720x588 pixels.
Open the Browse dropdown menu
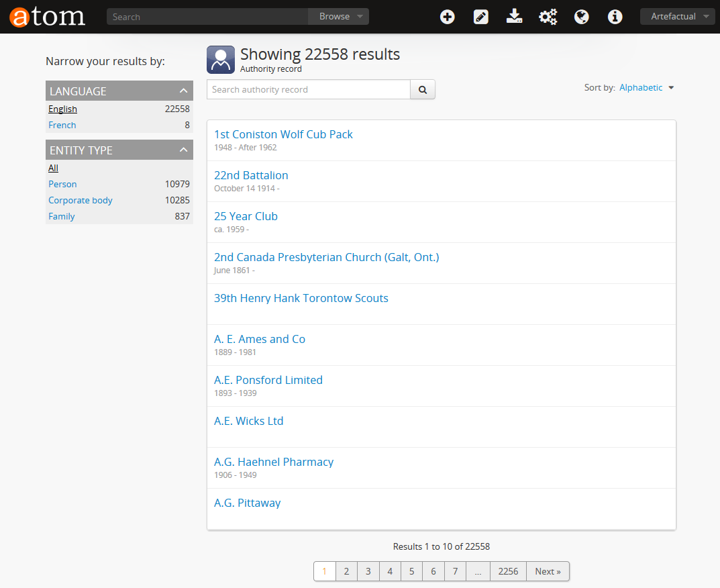coord(339,17)
